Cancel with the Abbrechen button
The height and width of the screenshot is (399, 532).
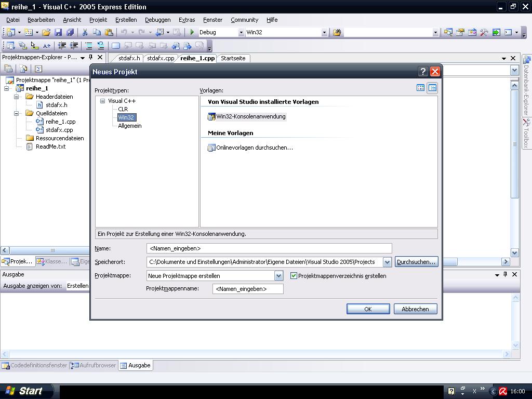coord(415,309)
